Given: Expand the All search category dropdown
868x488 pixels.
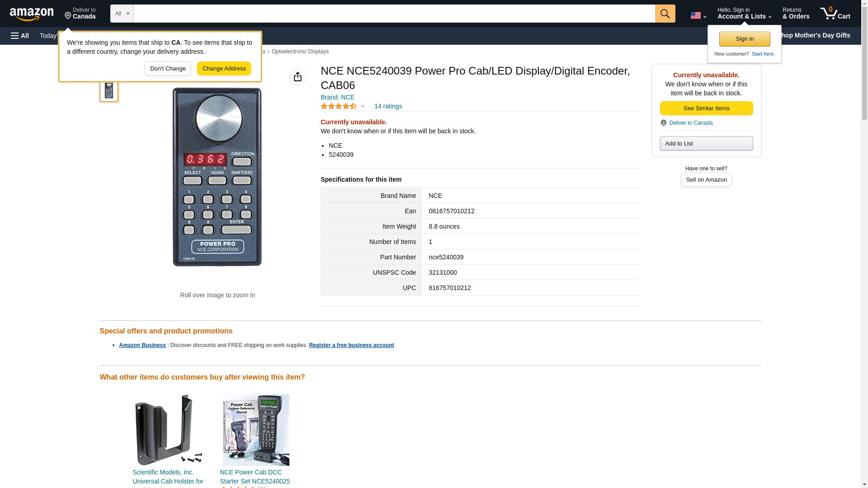Looking at the screenshot, I should tap(122, 14).
